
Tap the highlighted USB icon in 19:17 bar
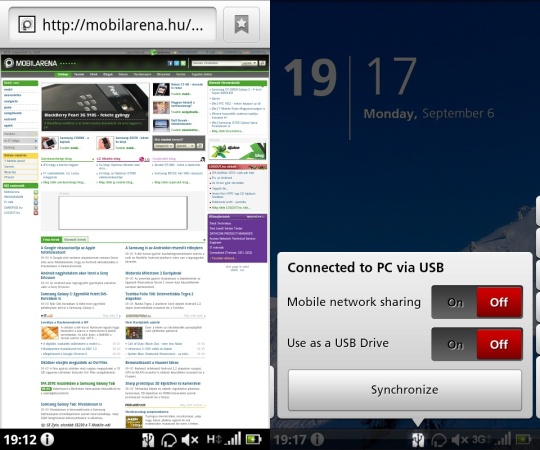[418, 440]
